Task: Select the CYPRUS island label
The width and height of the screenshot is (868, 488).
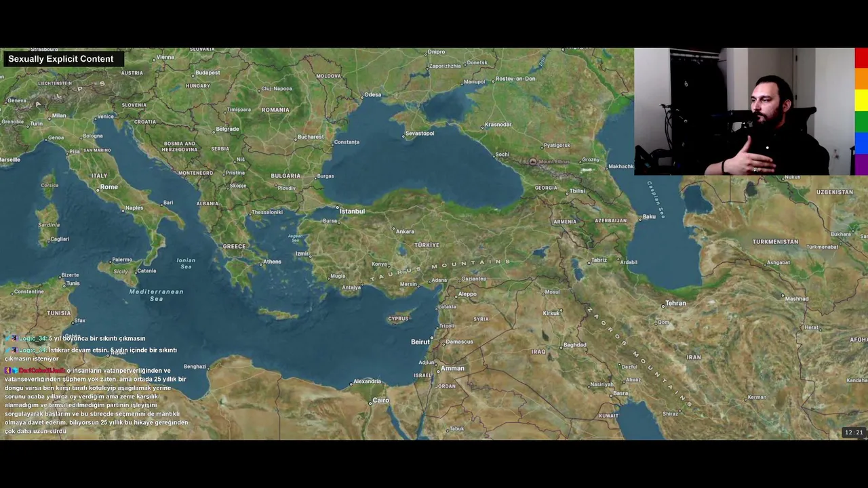Action: point(398,319)
